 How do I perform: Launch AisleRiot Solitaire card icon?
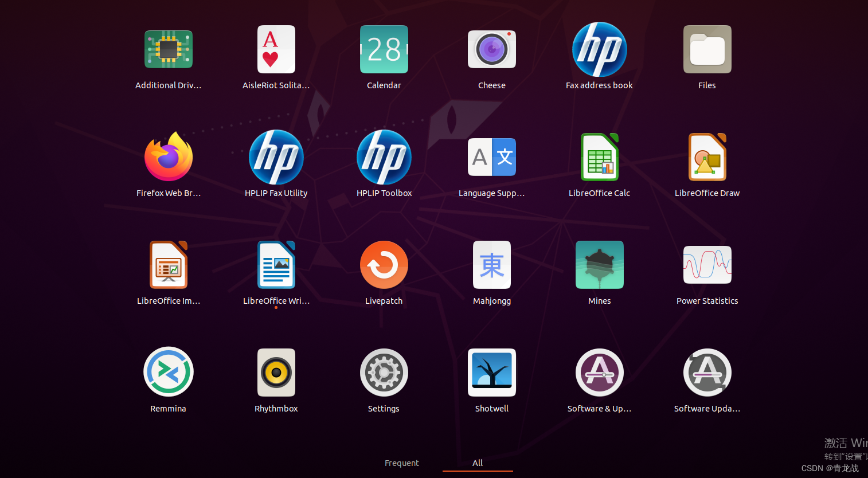276,49
